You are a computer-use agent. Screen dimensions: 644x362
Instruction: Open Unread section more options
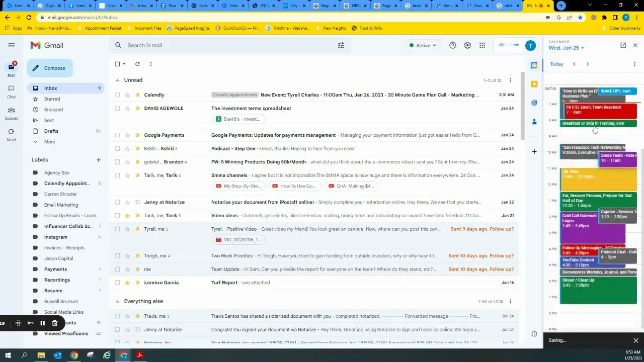point(510,80)
